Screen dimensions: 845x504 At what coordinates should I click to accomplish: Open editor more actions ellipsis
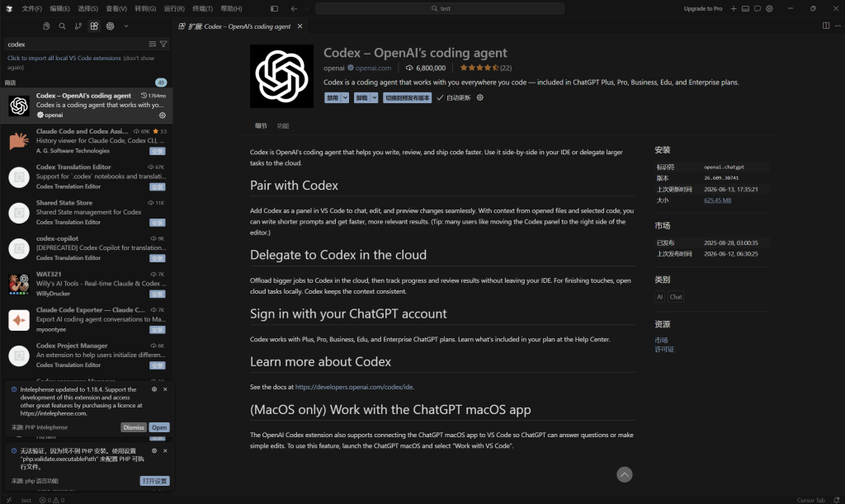[x=838, y=26]
